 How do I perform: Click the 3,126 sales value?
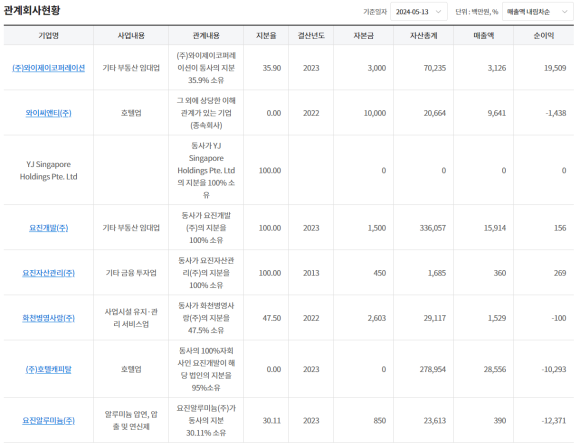pos(497,68)
